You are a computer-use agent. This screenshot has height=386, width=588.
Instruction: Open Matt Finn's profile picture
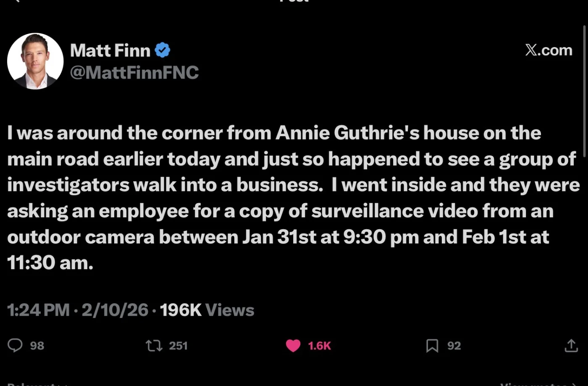[x=35, y=61]
